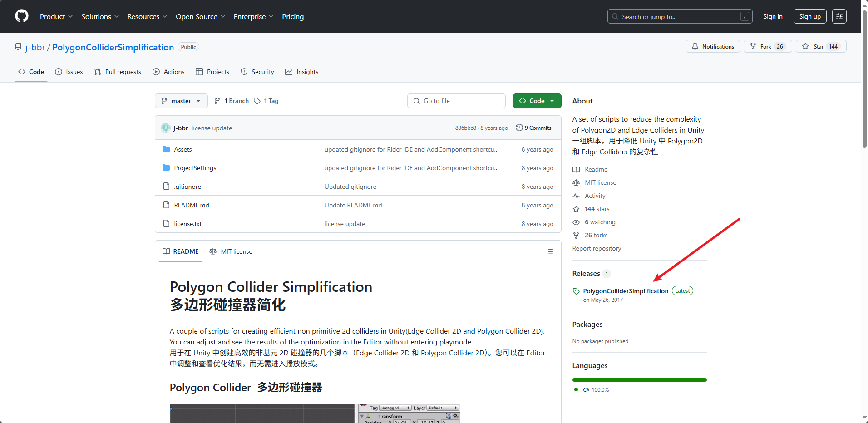Screen dimensions: 868x423
Task: Switch to the Code tab
Action: coord(31,72)
